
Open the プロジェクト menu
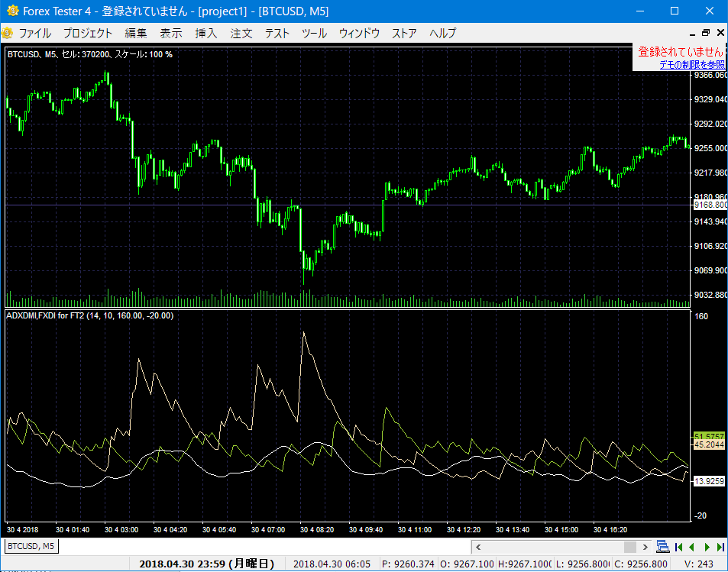[x=88, y=33]
